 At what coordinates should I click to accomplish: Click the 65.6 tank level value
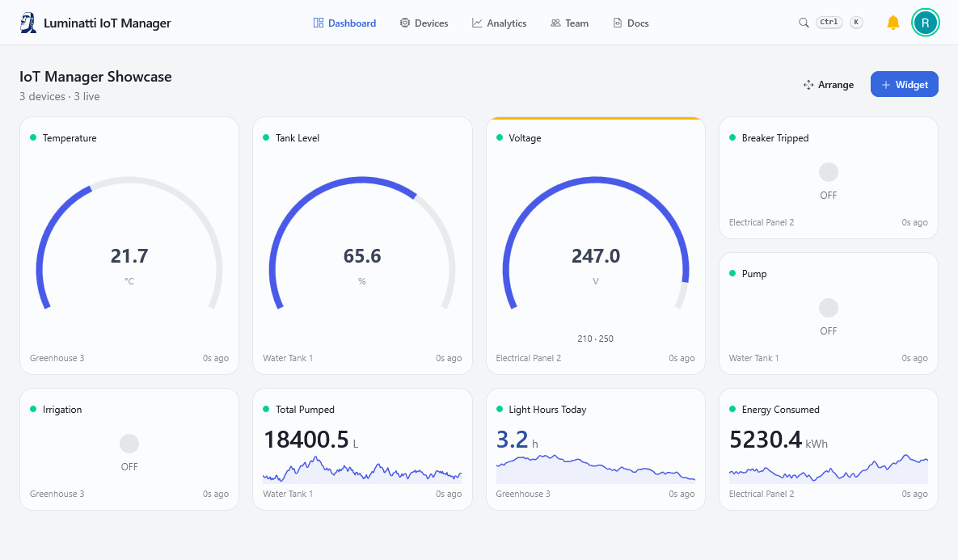(361, 256)
